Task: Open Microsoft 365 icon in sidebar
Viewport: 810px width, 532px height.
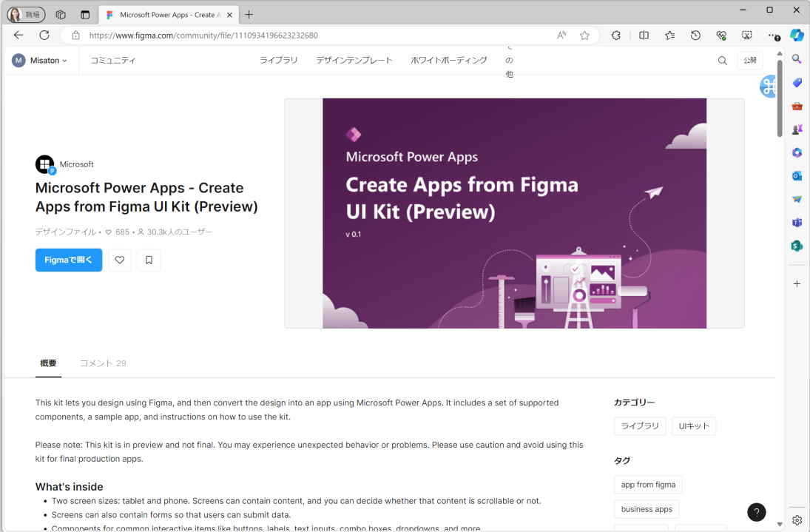Action: [797, 152]
